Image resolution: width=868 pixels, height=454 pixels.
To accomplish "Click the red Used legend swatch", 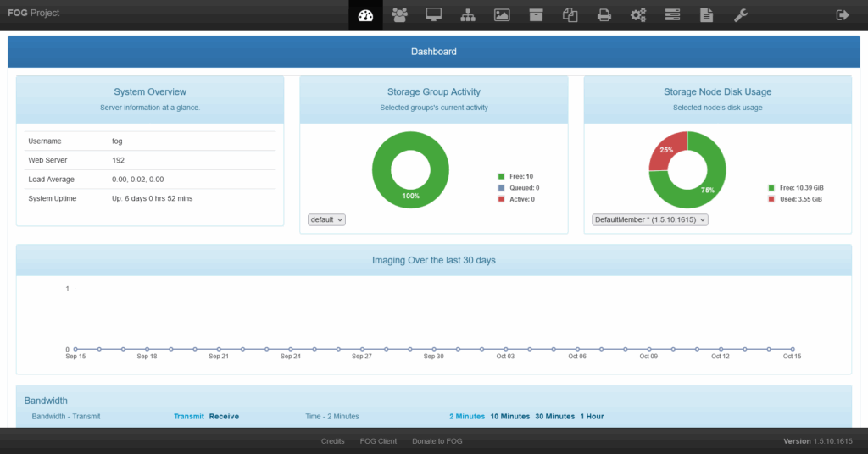I will pyautogui.click(x=771, y=199).
